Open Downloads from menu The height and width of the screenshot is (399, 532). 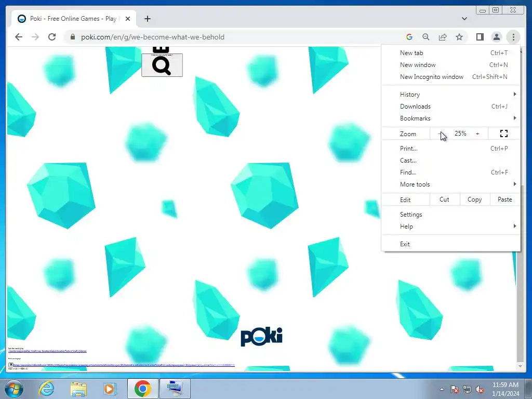click(450, 106)
